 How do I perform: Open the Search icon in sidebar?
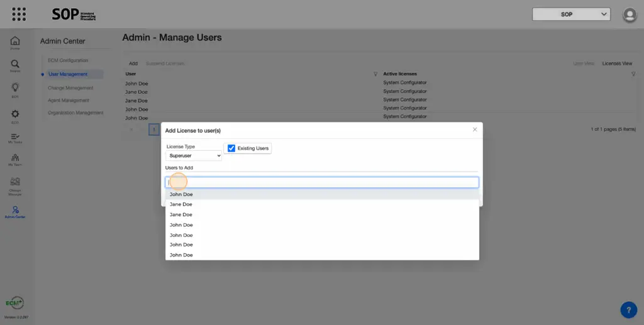(x=15, y=65)
